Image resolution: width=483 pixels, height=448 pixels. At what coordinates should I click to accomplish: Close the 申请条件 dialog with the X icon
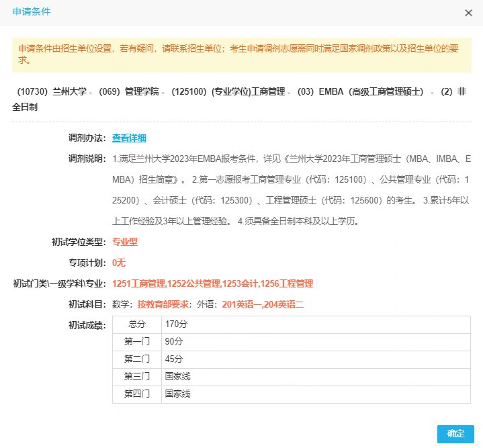(x=468, y=13)
